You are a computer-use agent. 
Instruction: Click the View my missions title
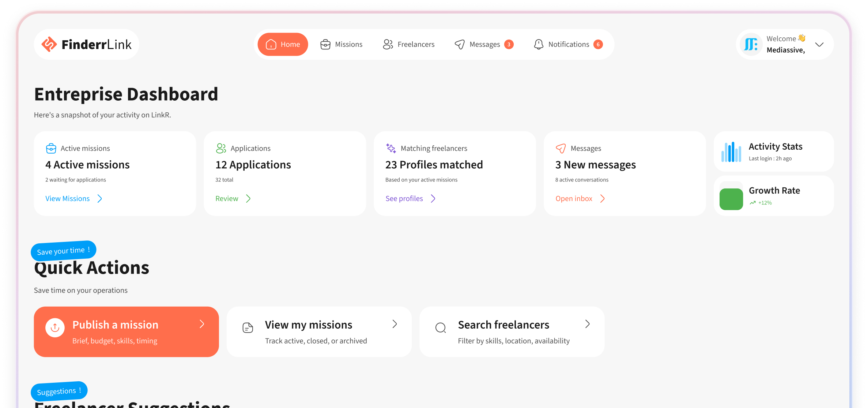(x=309, y=325)
